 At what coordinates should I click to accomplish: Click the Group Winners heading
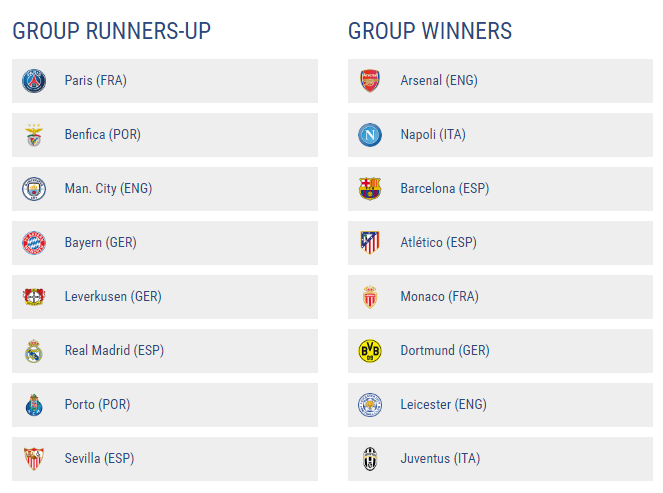tap(430, 31)
